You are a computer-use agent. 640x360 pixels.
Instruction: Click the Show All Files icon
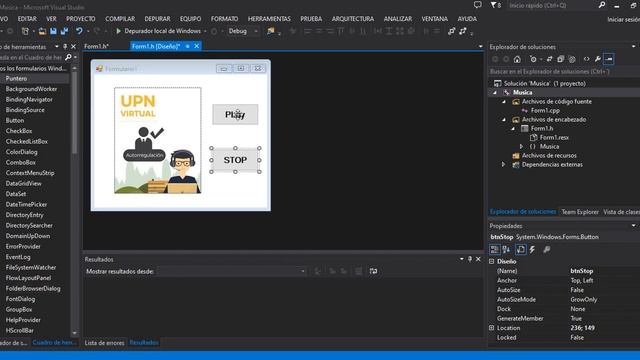(572, 59)
